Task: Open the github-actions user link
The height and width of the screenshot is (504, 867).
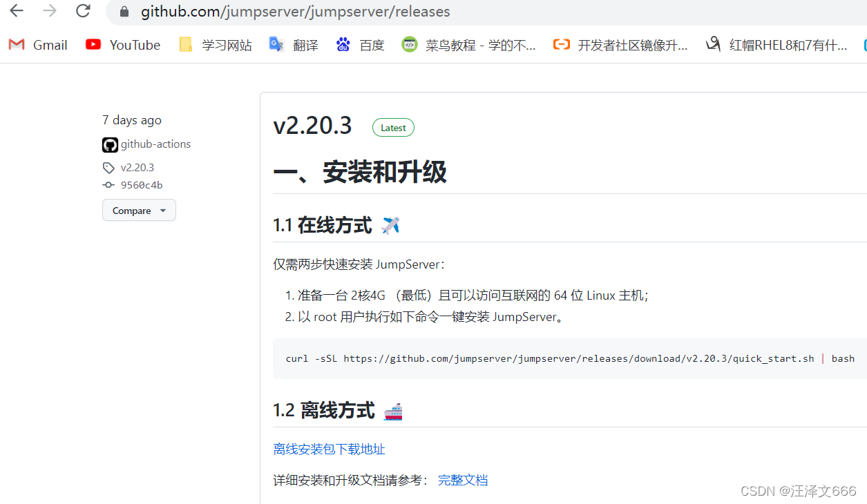Action: click(155, 144)
